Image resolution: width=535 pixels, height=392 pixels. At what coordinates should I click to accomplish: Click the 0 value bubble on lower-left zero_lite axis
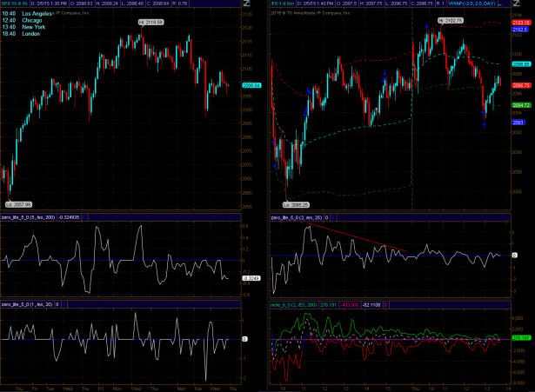(244, 339)
